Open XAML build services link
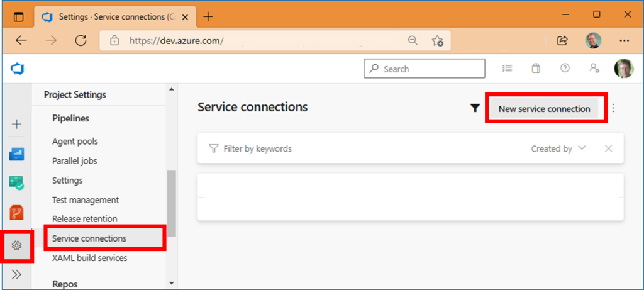Viewport: 644px width, 290px height. (x=89, y=258)
